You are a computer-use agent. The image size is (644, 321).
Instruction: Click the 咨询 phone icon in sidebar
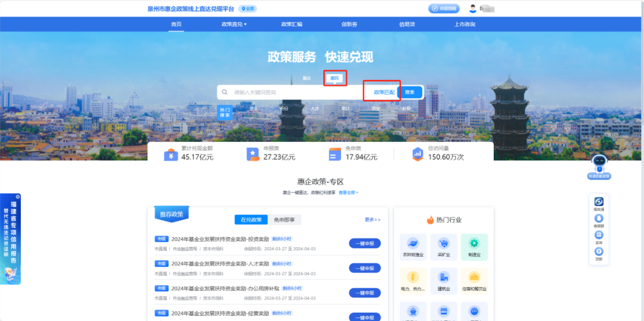click(x=599, y=235)
